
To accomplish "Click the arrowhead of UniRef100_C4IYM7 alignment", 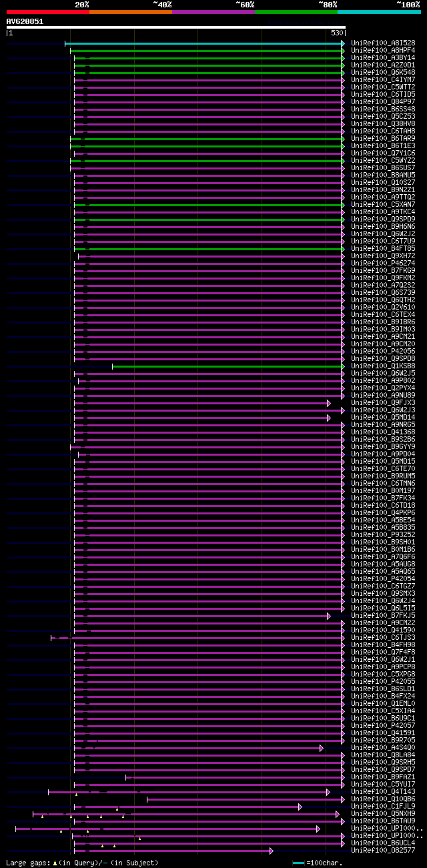I will click(x=343, y=79).
